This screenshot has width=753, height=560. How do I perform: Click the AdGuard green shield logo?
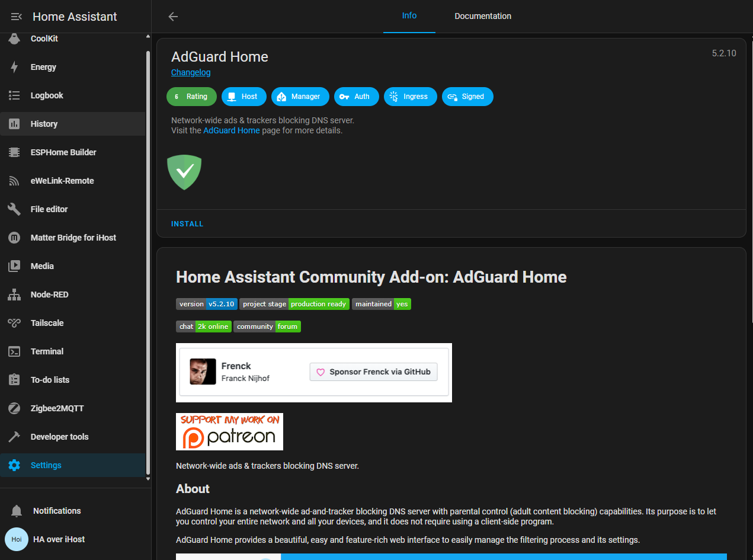(185, 172)
